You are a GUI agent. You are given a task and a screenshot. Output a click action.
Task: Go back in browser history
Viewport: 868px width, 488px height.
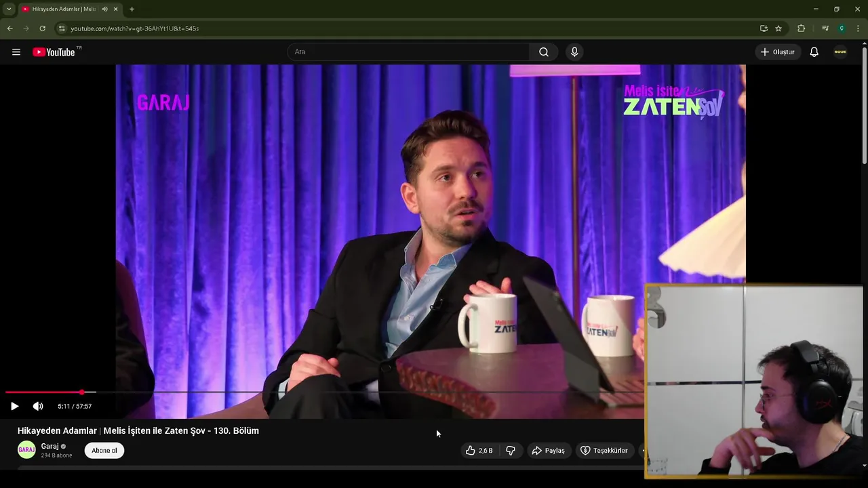point(9,28)
